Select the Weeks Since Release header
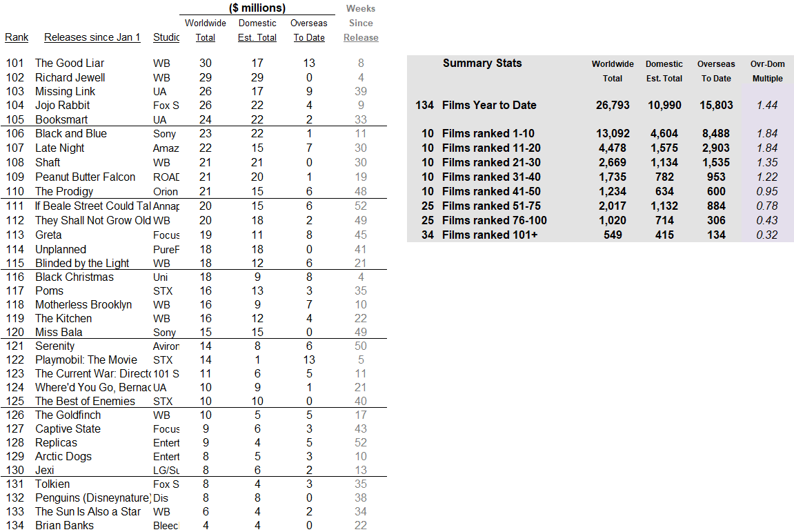This screenshot has width=794, height=532. tap(361, 23)
